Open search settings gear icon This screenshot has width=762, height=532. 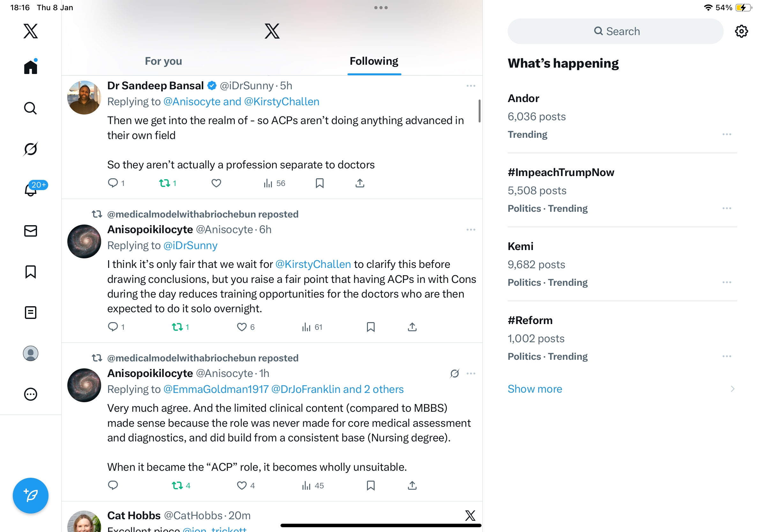(741, 31)
